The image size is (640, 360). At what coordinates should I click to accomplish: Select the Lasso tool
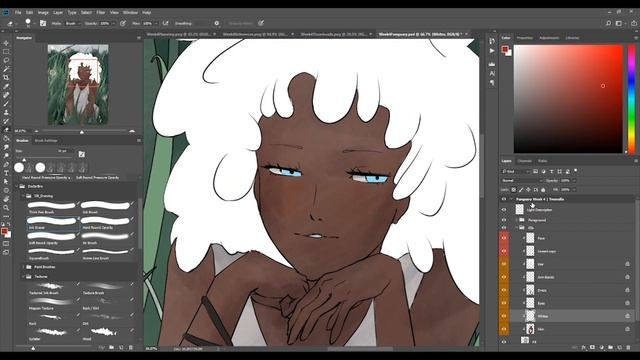point(6,60)
